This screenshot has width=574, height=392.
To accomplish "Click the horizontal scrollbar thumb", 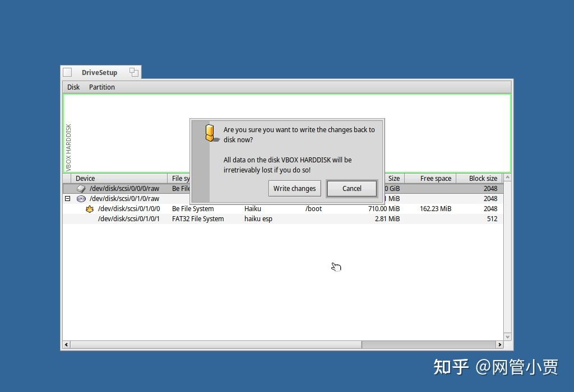I will coord(216,344).
